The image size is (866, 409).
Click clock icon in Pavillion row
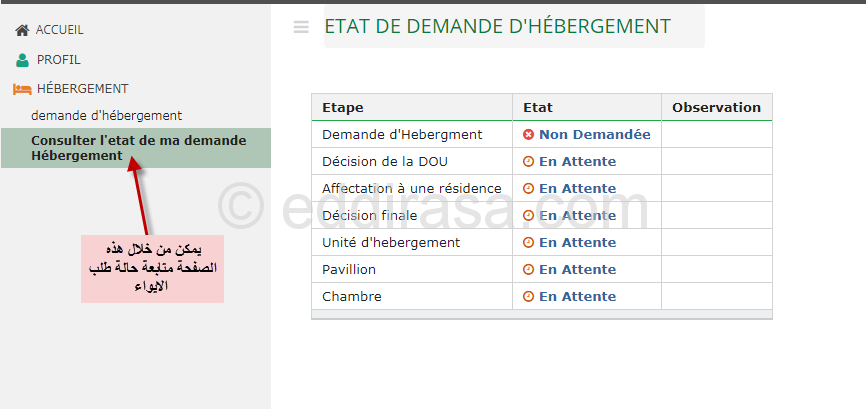click(528, 269)
